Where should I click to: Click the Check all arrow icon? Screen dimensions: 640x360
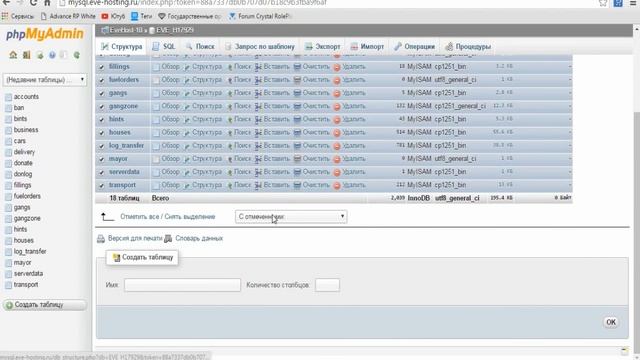[x=107, y=217]
